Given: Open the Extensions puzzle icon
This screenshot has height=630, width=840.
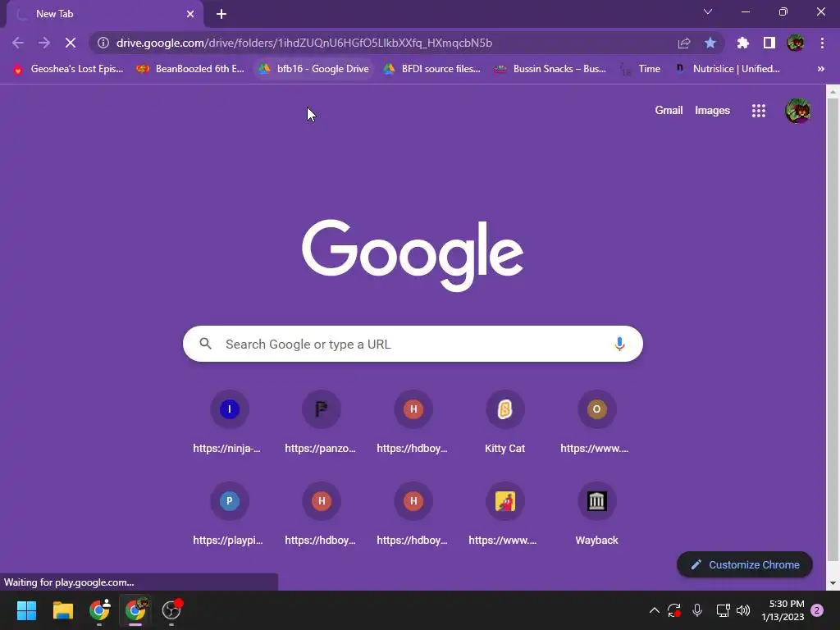Looking at the screenshot, I should 743,43.
